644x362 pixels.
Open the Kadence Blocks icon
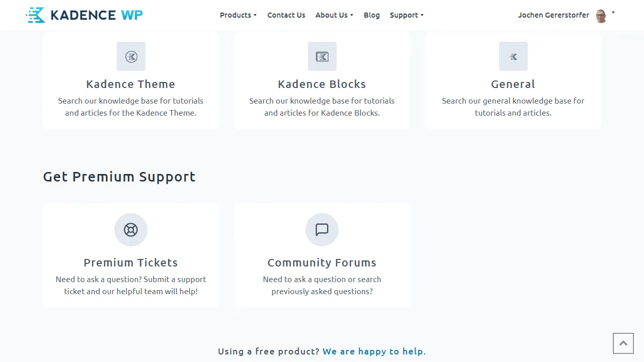tap(322, 56)
